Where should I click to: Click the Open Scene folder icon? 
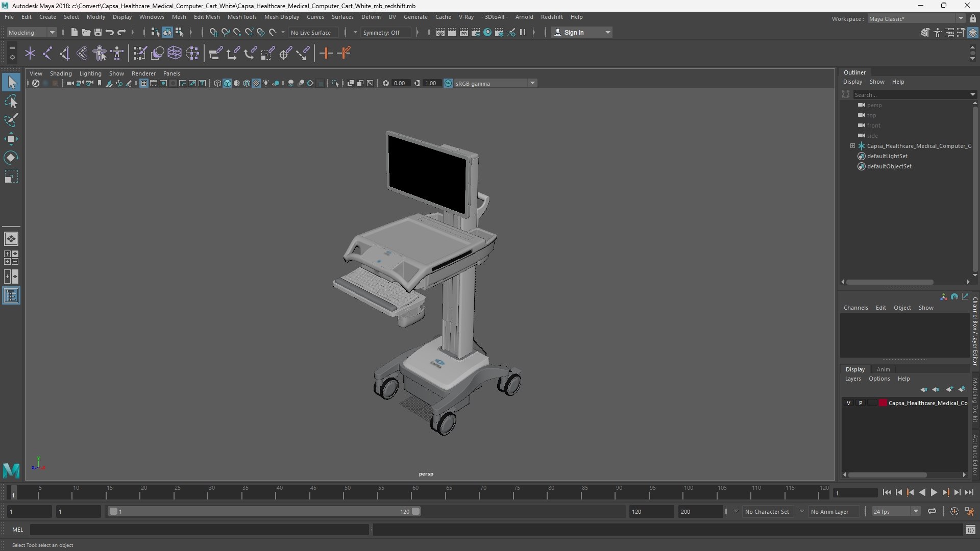[86, 32]
